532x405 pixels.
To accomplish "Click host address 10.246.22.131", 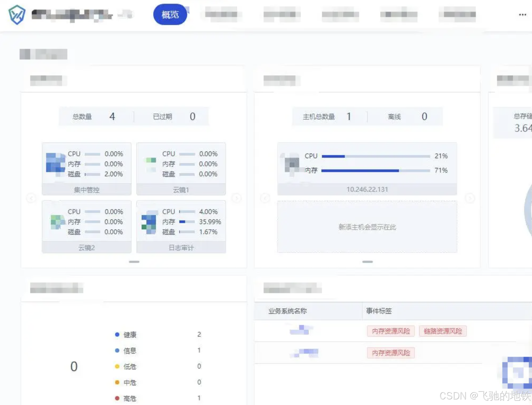I will [367, 189].
